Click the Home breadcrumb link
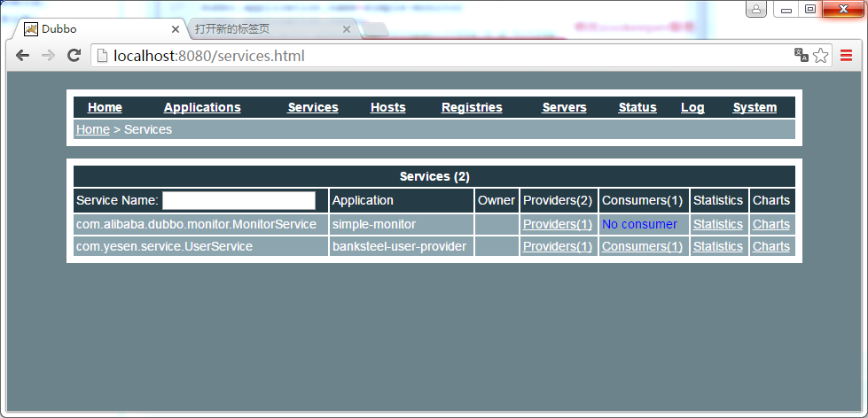The height and width of the screenshot is (418, 868). (x=93, y=129)
